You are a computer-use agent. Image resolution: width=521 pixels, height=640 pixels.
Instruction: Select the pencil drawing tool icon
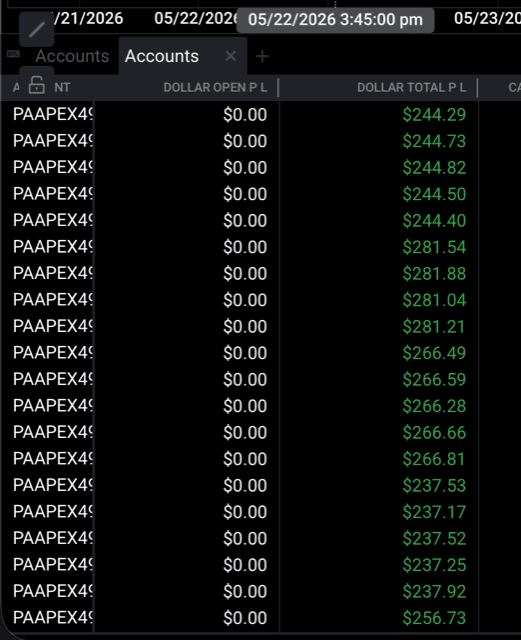coord(37,29)
